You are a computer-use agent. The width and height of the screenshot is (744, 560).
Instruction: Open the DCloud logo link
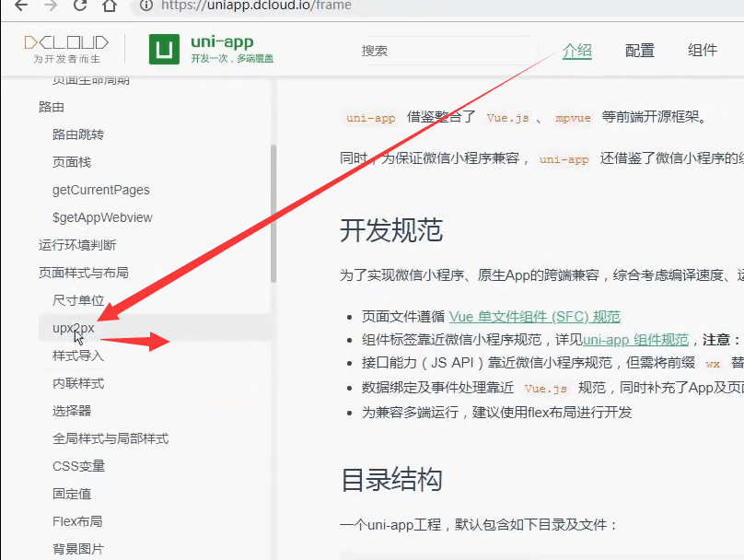(x=66, y=49)
